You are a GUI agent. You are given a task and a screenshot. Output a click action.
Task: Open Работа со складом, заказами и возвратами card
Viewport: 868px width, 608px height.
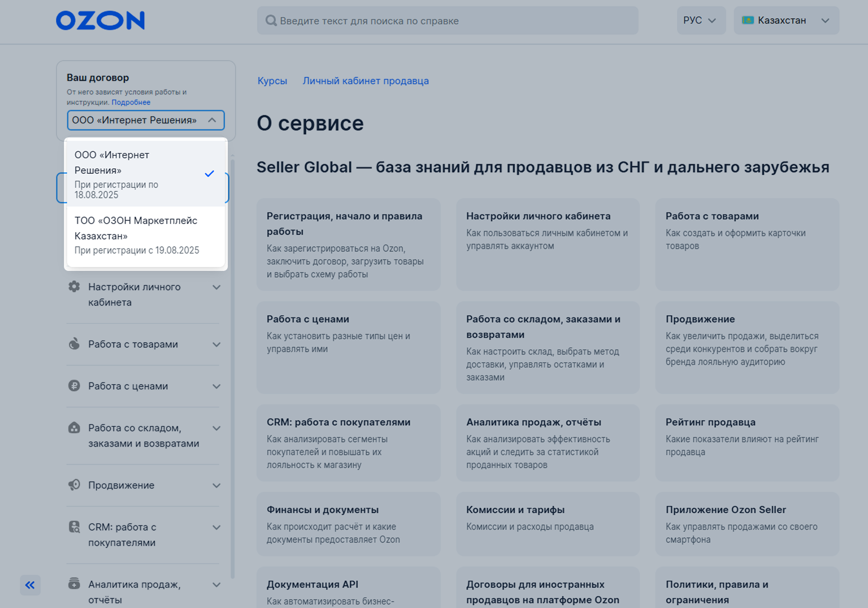548,347
